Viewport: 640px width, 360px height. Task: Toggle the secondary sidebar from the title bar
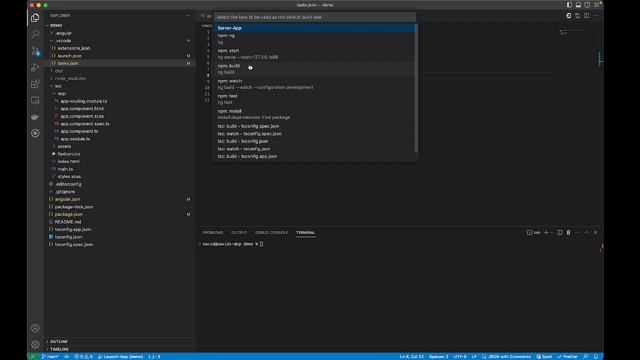coord(587,5)
